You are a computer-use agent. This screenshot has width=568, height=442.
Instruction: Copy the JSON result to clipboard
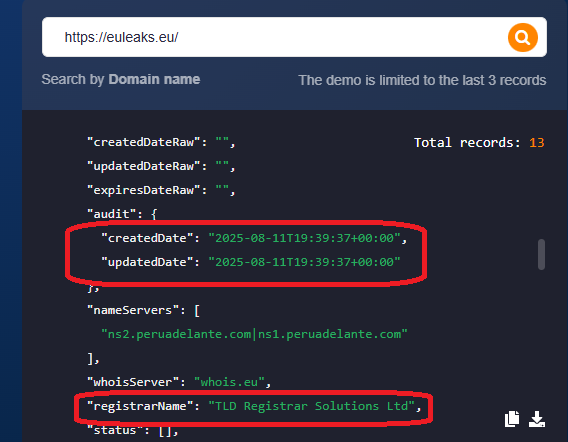(x=512, y=419)
